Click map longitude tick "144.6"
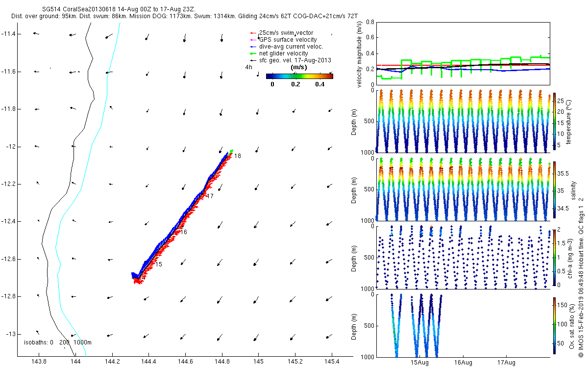 click(185, 362)
